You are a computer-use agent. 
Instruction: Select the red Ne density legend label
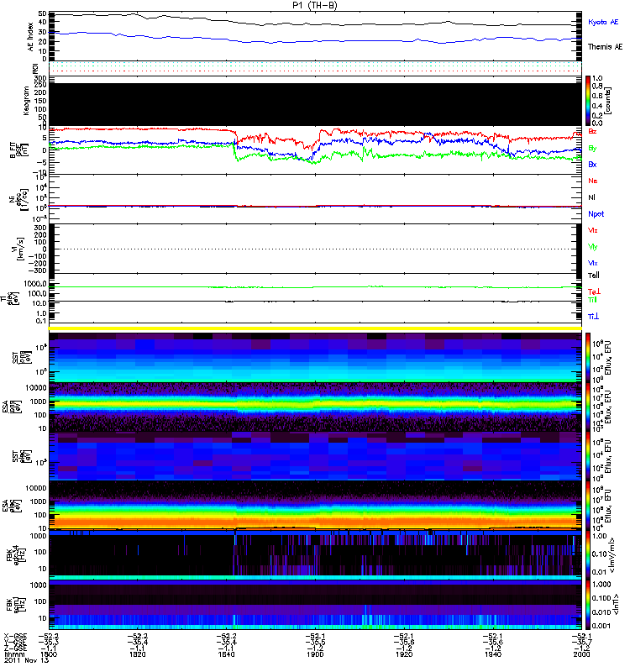(593, 181)
